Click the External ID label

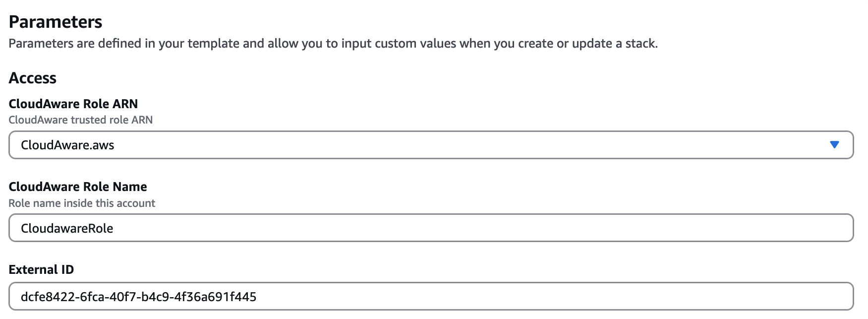click(x=42, y=270)
